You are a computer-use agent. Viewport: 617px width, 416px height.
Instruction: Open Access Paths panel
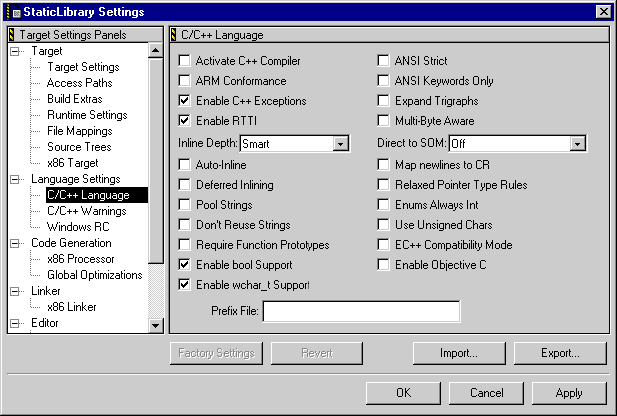click(79, 83)
